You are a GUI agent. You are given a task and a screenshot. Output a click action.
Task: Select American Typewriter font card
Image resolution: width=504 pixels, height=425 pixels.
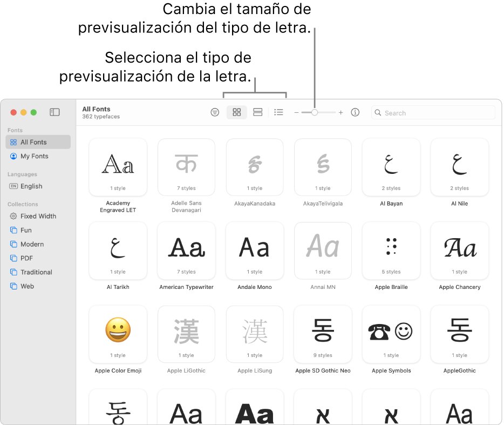[186, 251]
